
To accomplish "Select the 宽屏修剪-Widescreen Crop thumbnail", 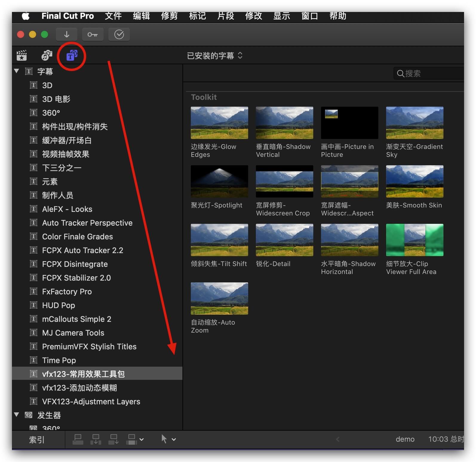I will pyautogui.click(x=285, y=181).
